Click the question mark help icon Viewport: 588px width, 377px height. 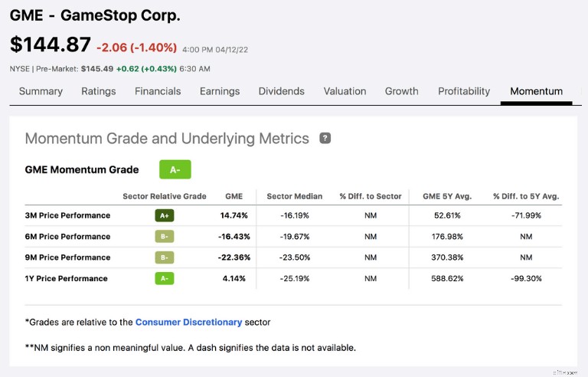click(x=325, y=138)
